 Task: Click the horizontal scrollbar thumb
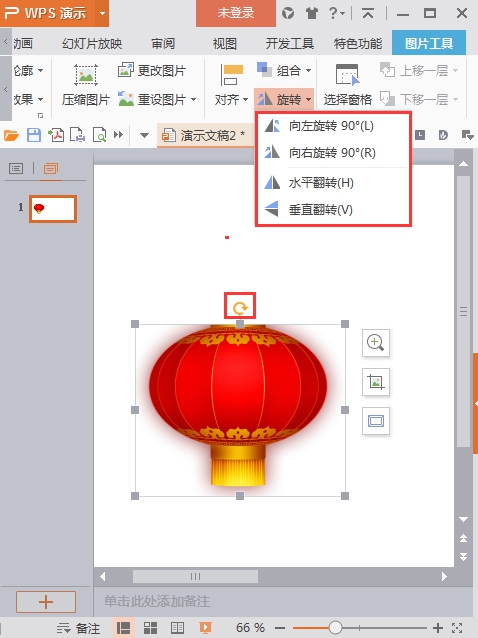click(195, 576)
